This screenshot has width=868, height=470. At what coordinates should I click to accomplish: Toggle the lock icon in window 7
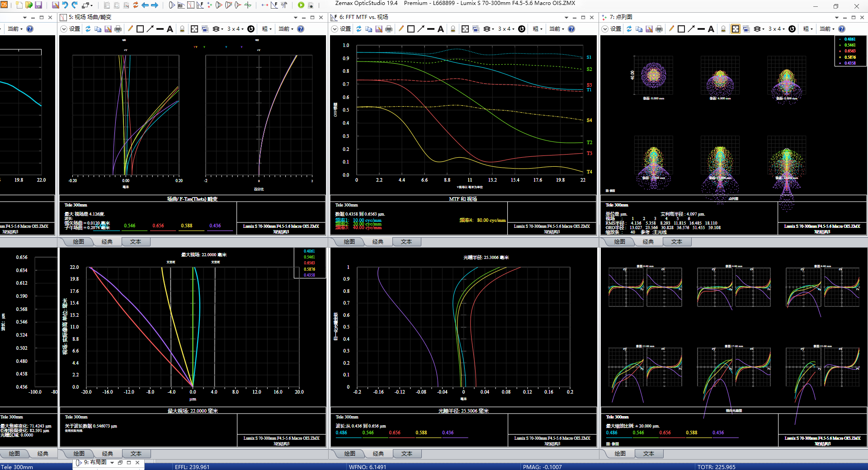pyautogui.click(x=723, y=29)
